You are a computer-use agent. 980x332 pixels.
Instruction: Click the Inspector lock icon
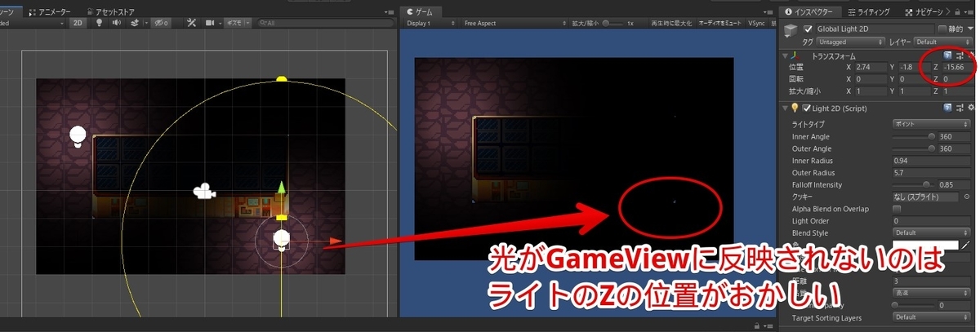pos(959,12)
